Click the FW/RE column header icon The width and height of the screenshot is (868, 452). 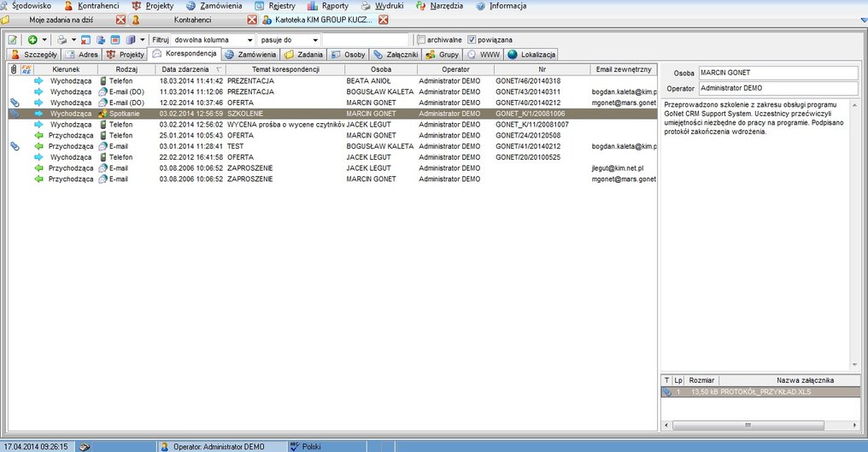pyautogui.click(x=26, y=69)
